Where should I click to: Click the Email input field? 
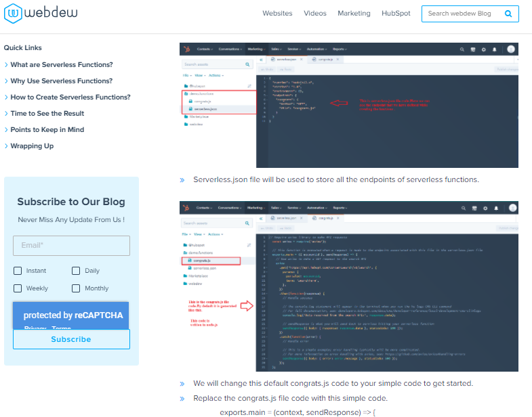pos(71,246)
